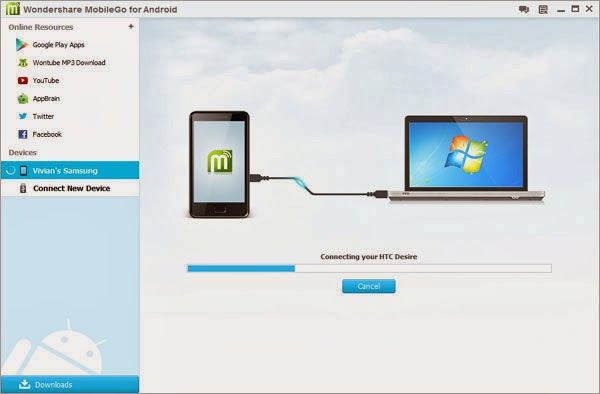Select Connect New Device
This screenshot has height=394, width=600.
tap(70, 188)
